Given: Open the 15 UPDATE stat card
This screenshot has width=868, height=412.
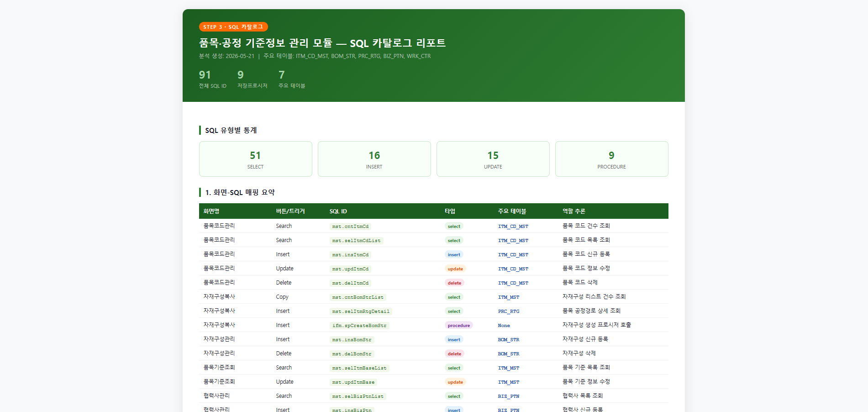Looking at the screenshot, I should point(493,159).
